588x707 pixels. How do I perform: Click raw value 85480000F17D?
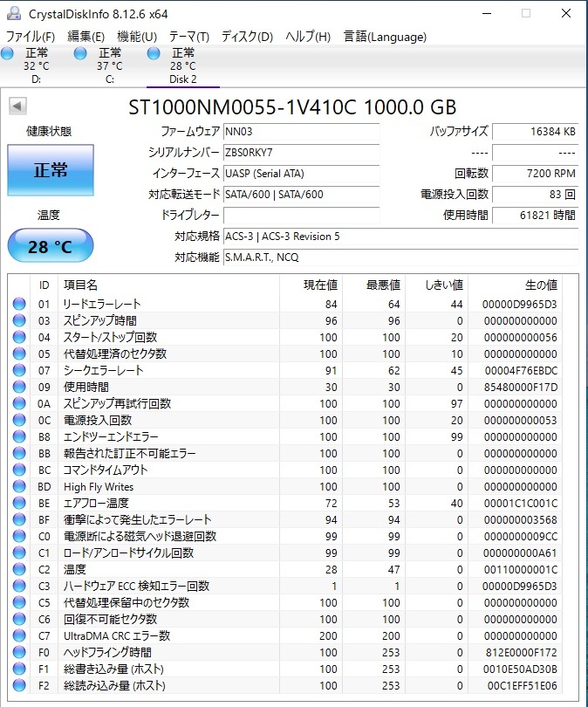(521, 388)
